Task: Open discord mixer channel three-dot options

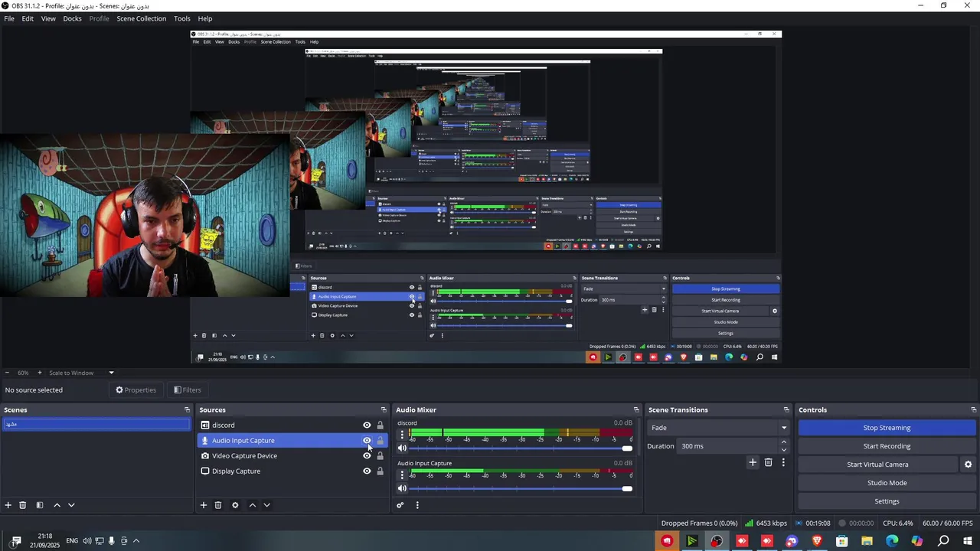Action: coord(402,435)
